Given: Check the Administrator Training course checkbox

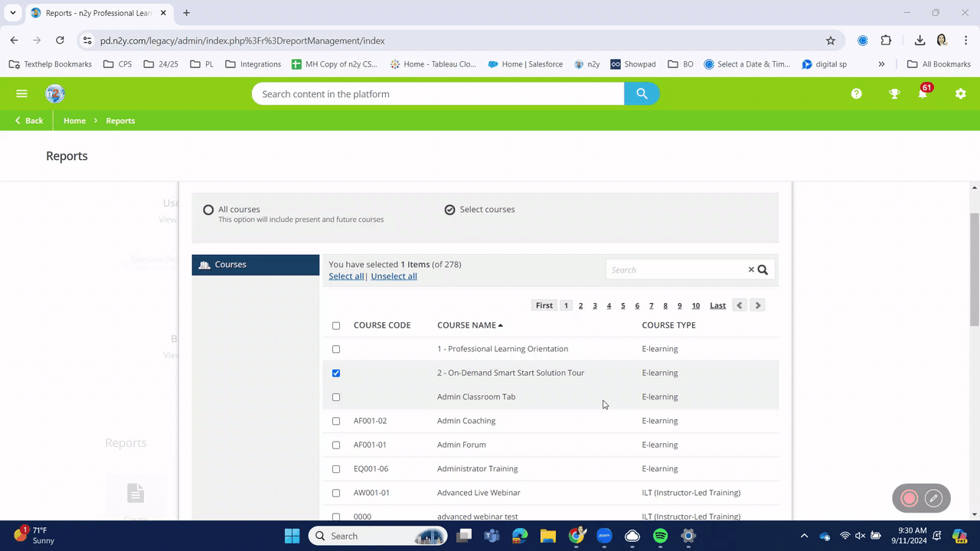Looking at the screenshot, I should click(x=336, y=469).
